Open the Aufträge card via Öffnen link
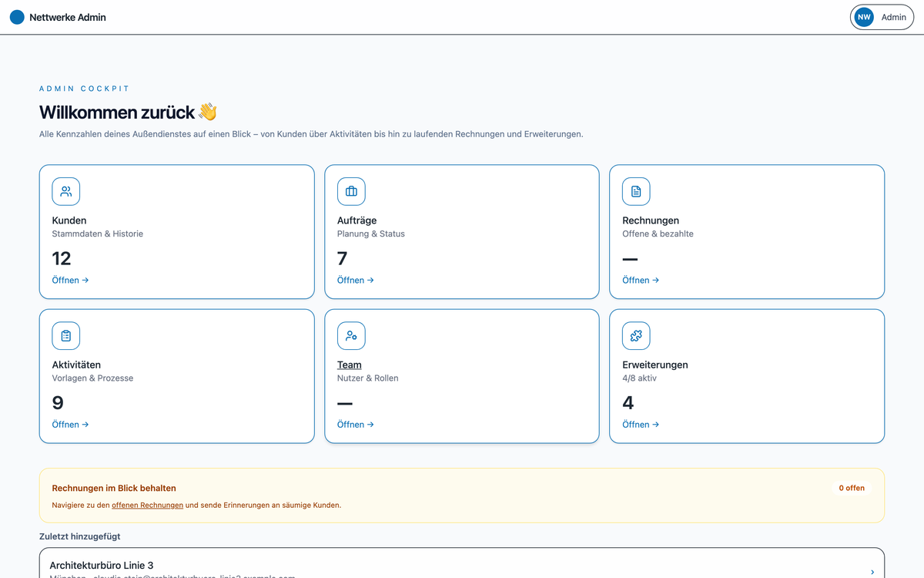The width and height of the screenshot is (924, 578). point(355,280)
